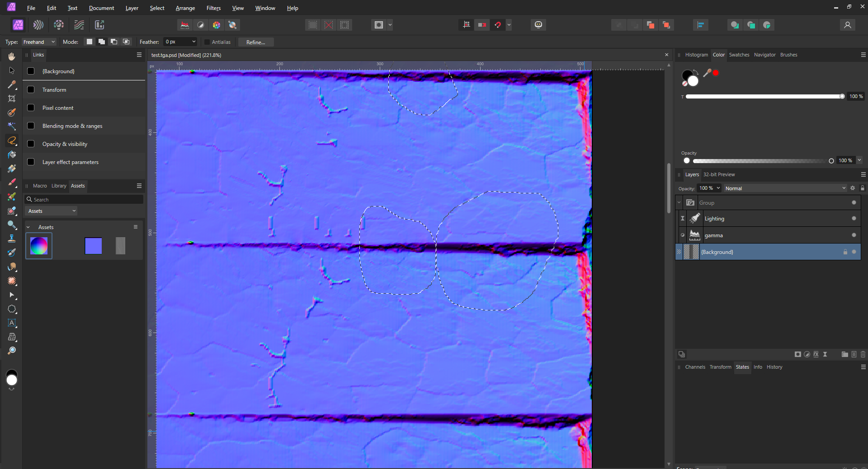Open the snapping options dropdown arrow
This screenshot has width=868, height=469.
pos(509,25)
